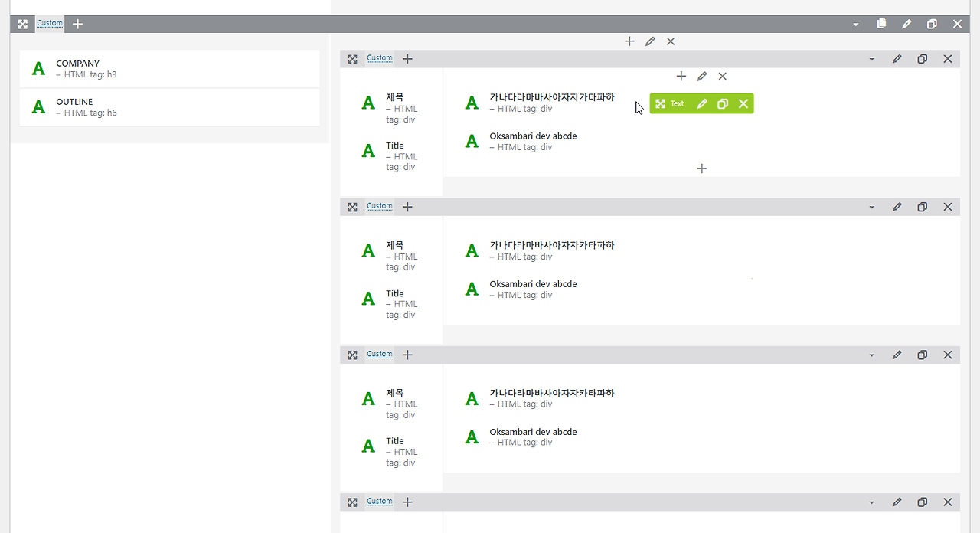Prepend element to the right outer column

coord(629,41)
